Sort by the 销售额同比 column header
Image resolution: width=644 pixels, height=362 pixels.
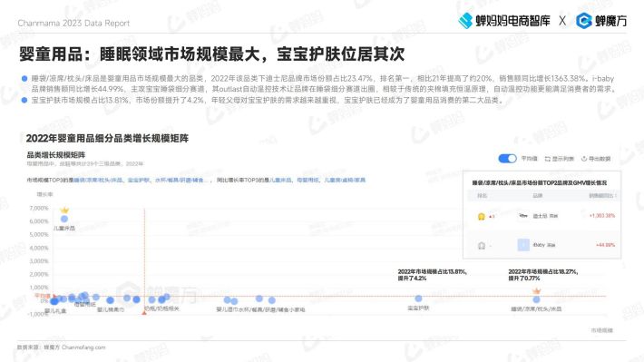pyautogui.click(x=602, y=196)
